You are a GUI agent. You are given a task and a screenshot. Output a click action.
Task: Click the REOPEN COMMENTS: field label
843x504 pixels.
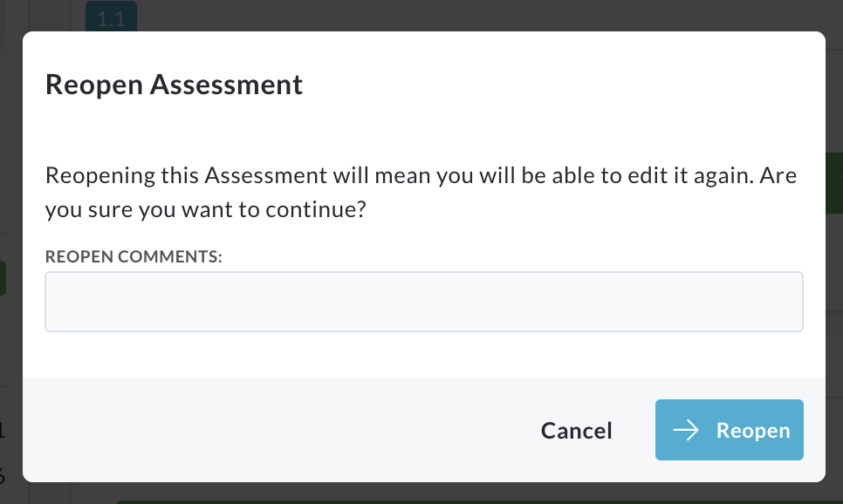(134, 257)
